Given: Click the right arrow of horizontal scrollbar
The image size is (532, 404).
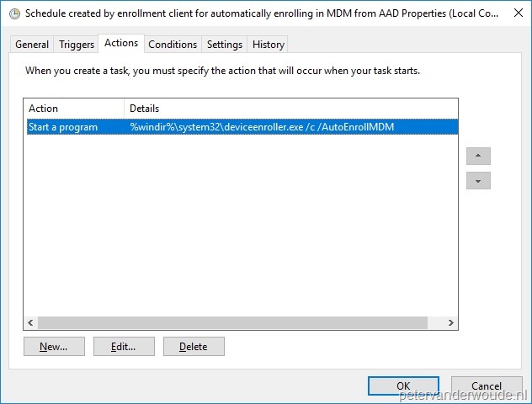Looking at the screenshot, I should [451, 322].
